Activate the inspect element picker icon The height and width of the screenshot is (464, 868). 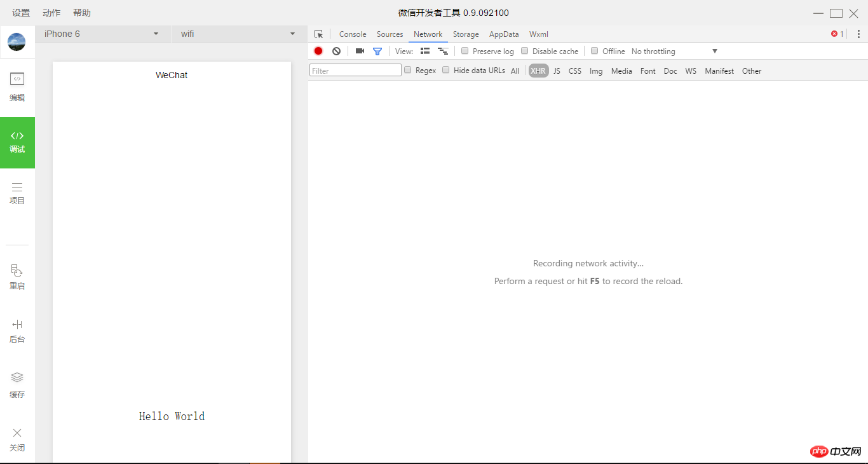point(319,34)
